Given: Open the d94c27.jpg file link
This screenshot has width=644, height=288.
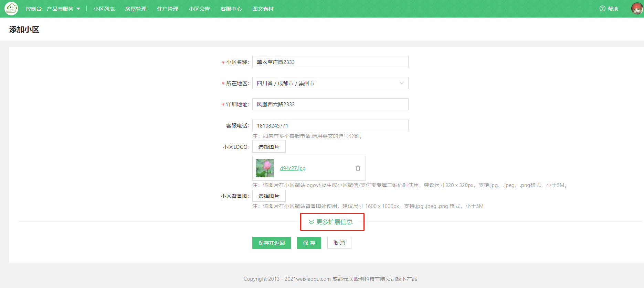Looking at the screenshot, I should coord(293,168).
